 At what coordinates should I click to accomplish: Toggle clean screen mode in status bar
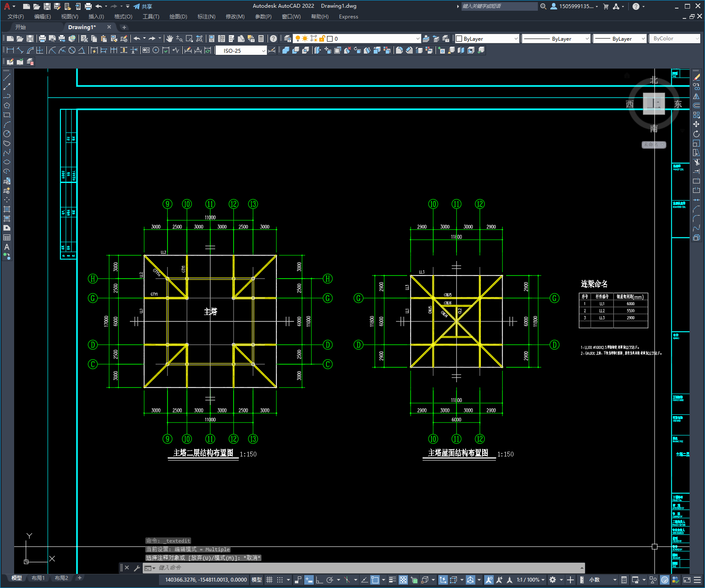pyautogui.click(x=687, y=580)
